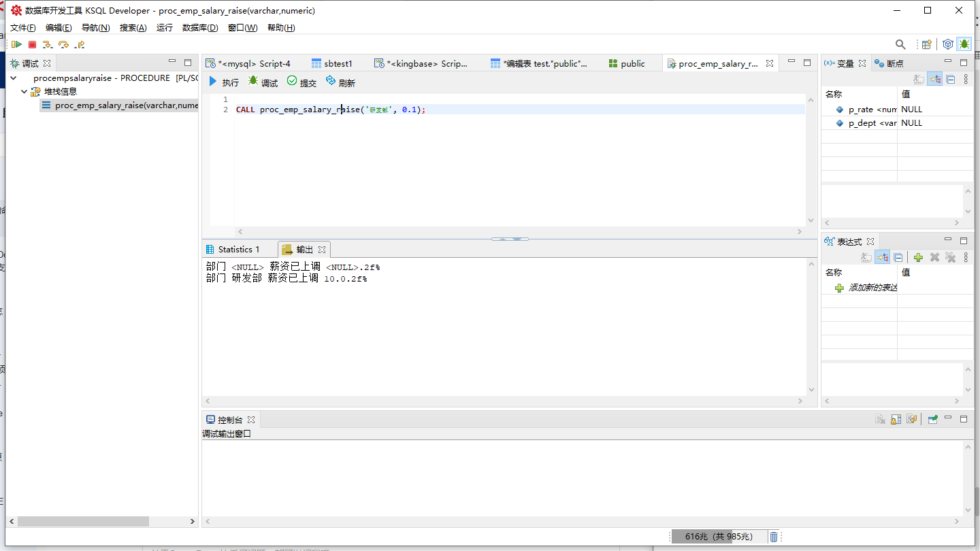Switch to the Statistics 1 tab
Image resolution: width=980 pixels, height=551 pixels.
(x=238, y=250)
